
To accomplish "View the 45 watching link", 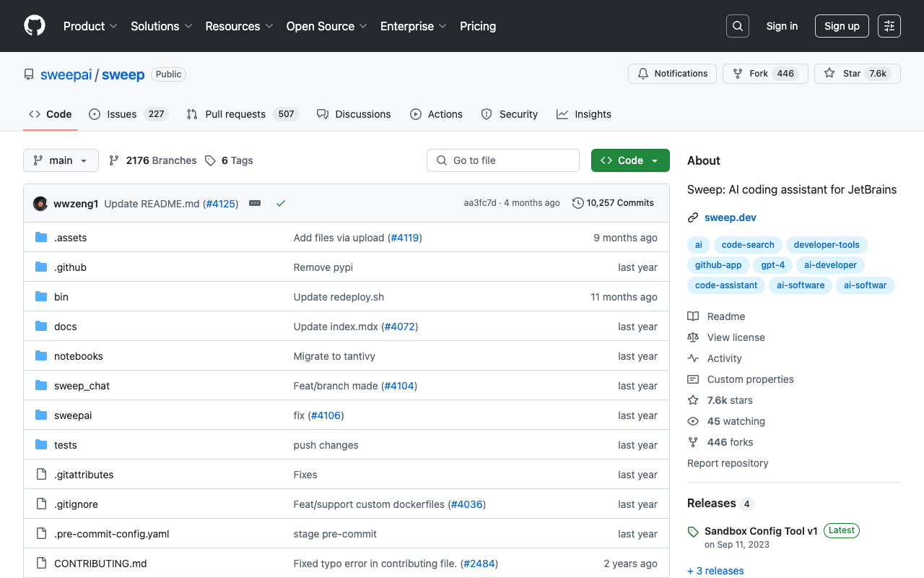I will tap(726, 421).
